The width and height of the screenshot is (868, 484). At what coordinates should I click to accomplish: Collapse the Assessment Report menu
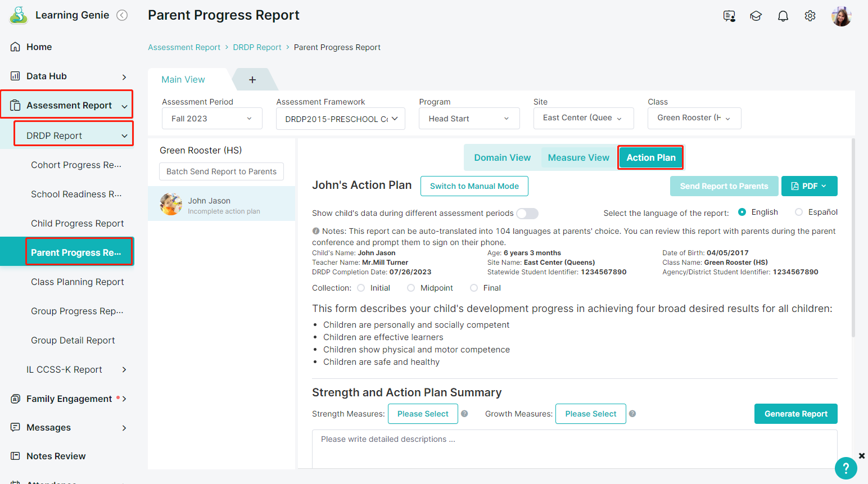point(124,106)
